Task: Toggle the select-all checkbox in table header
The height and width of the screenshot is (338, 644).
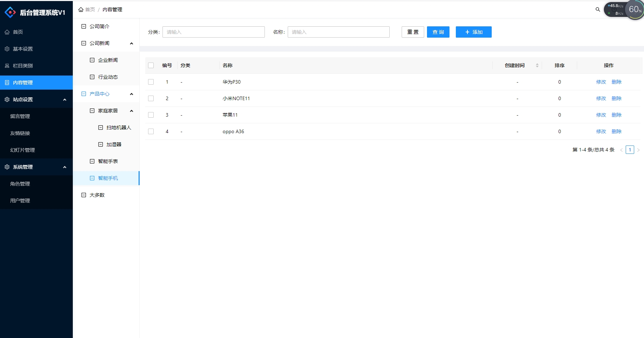Action: click(151, 65)
